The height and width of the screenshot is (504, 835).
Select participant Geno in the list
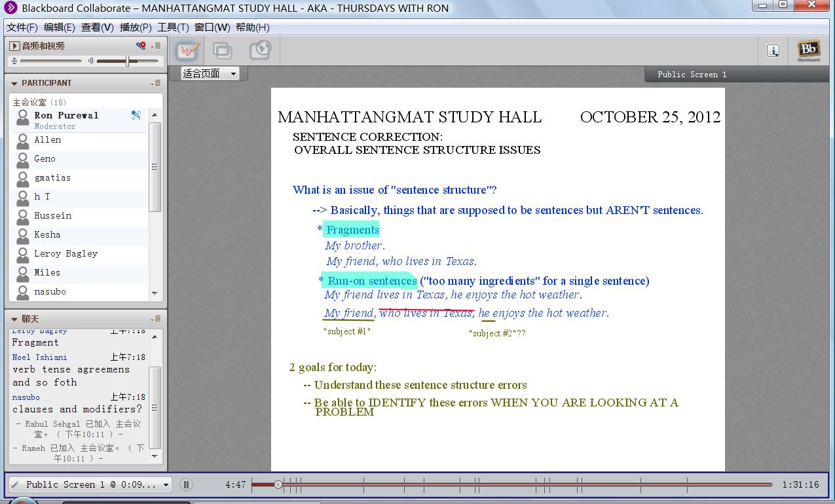point(80,159)
